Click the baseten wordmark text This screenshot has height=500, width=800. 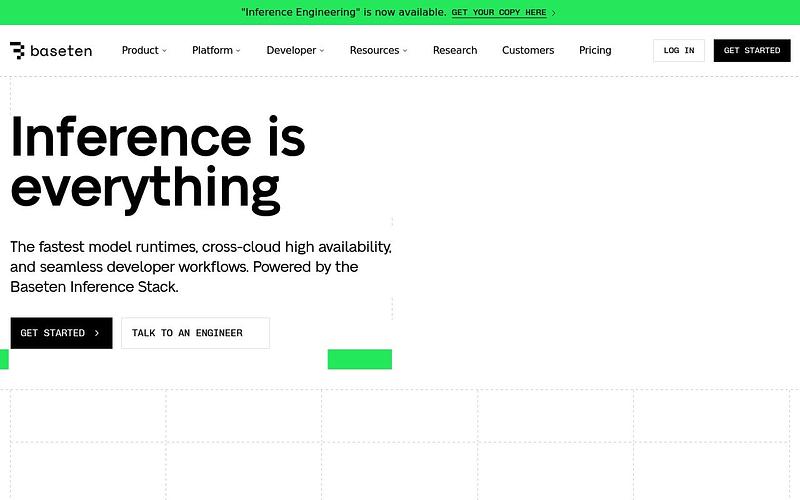61,51
